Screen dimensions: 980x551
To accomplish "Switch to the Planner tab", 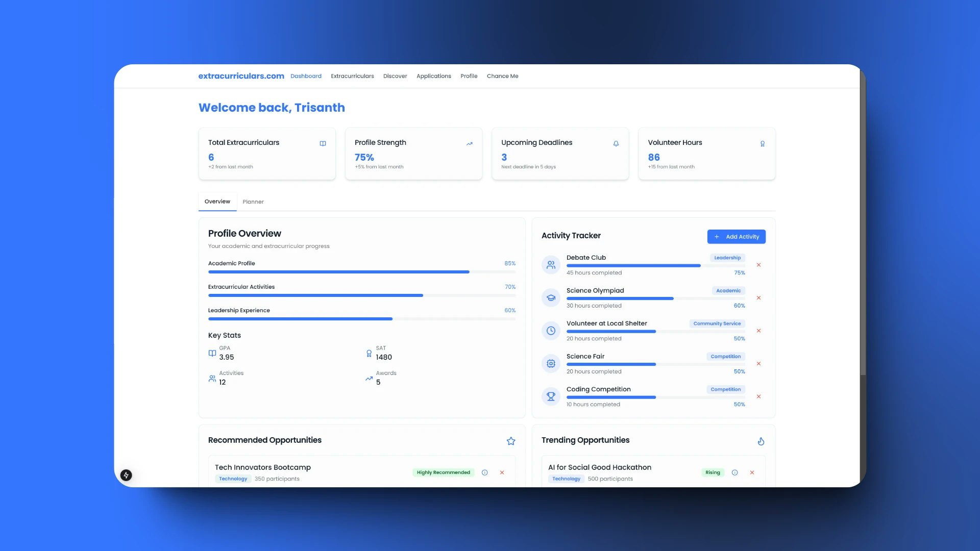I will [253, 202].
